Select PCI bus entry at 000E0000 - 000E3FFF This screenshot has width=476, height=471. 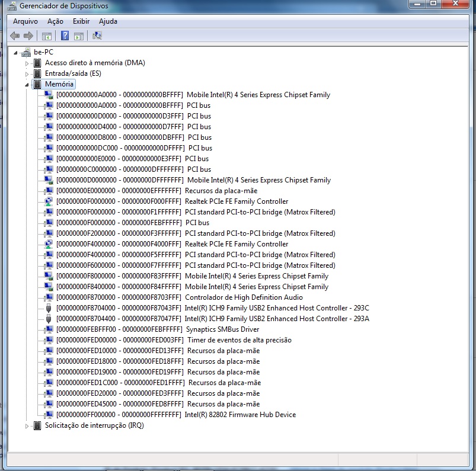coord(132,159)
